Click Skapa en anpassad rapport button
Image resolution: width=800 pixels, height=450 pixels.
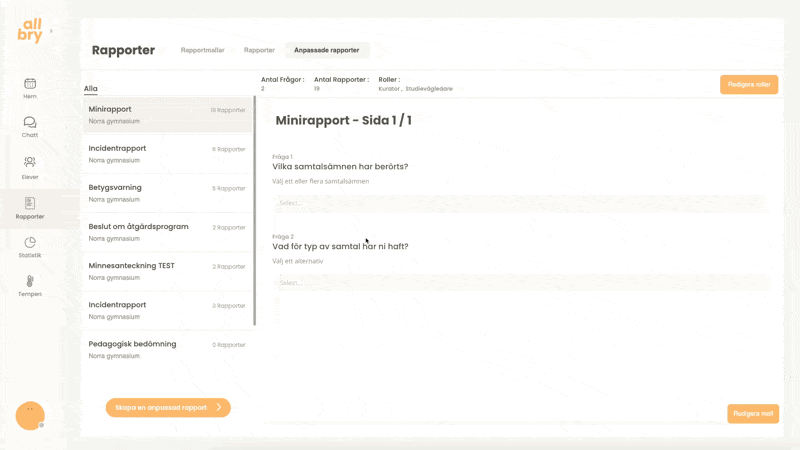(x=168, y=407)
